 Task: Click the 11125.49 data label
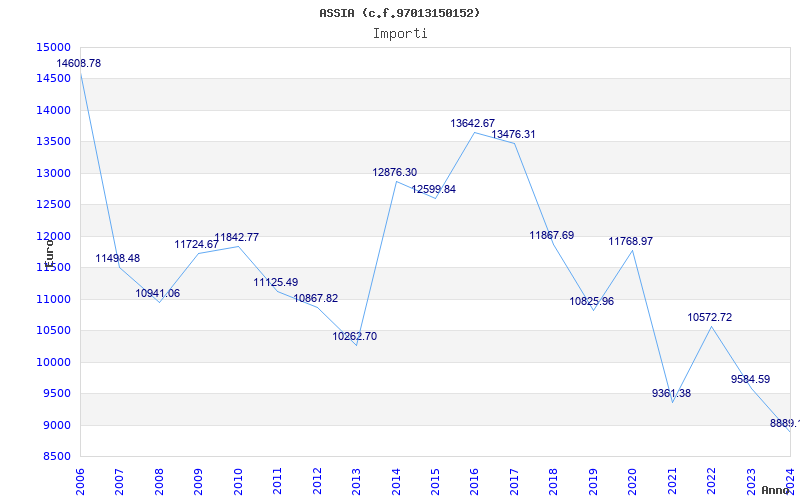coord(276,282)
